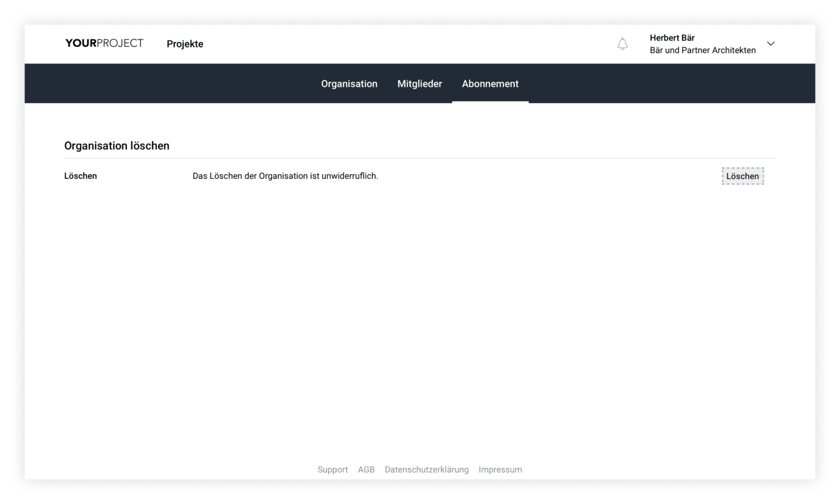Open the Impressum footer link
The width and height of the screenshot is (840, 504).
point(500,469)
